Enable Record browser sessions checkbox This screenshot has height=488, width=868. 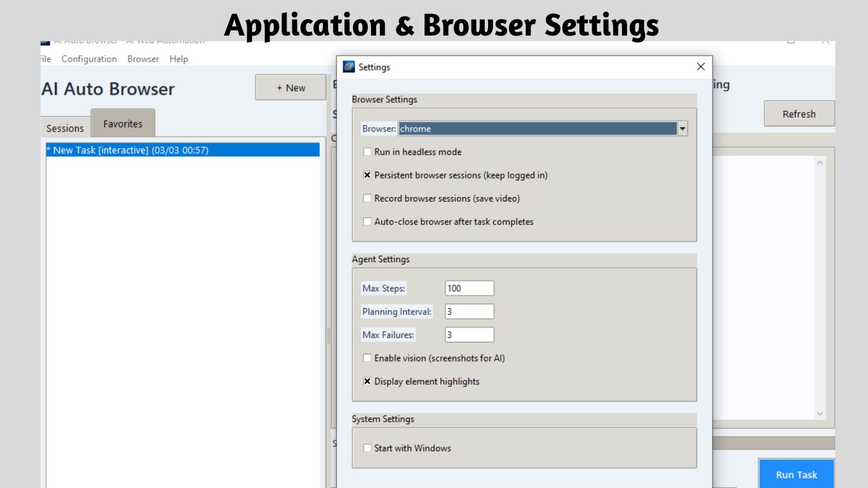(367, 198)
